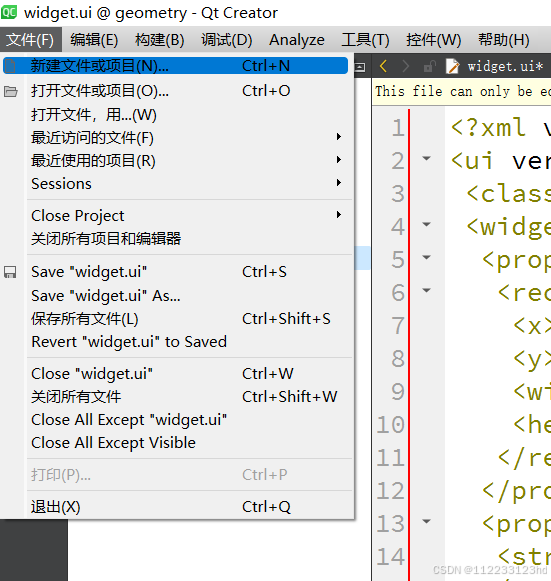Collapse the fold arrow on line 4

pyautogui.click(x=427, y=225)
